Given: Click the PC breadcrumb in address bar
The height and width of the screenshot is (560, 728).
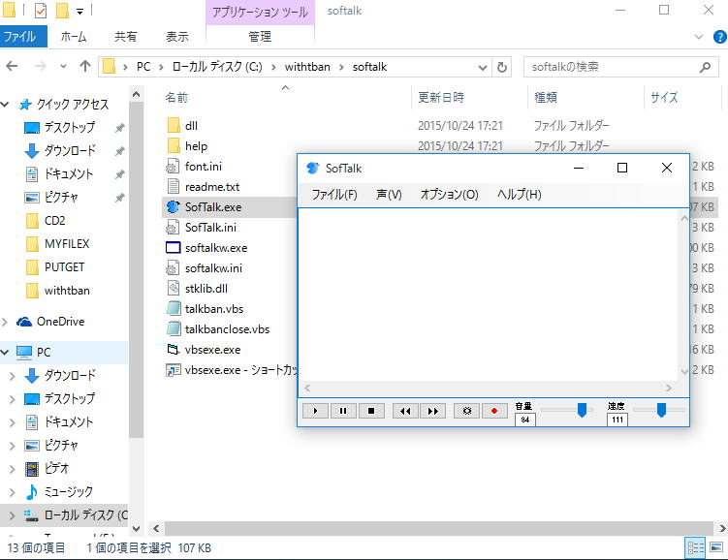Looking at the screenshot, I should (x=143, y=67).
